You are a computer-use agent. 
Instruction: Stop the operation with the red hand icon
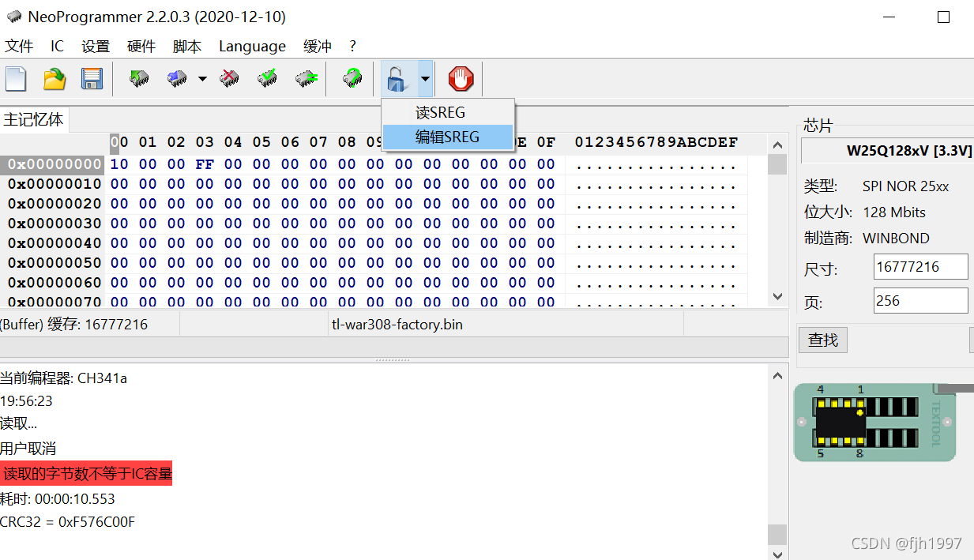coord(461,79)
